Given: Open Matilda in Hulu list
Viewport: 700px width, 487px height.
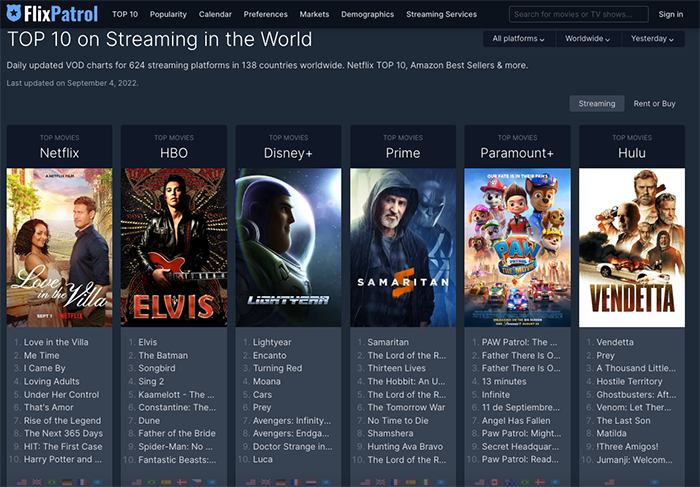Looking at the screenshot, I should pos(611,433).
